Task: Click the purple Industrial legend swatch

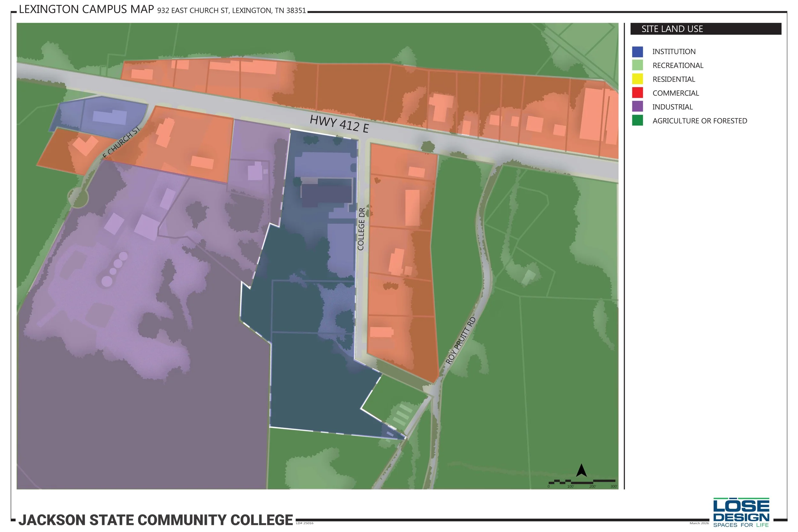Action: tap(637, 107)
